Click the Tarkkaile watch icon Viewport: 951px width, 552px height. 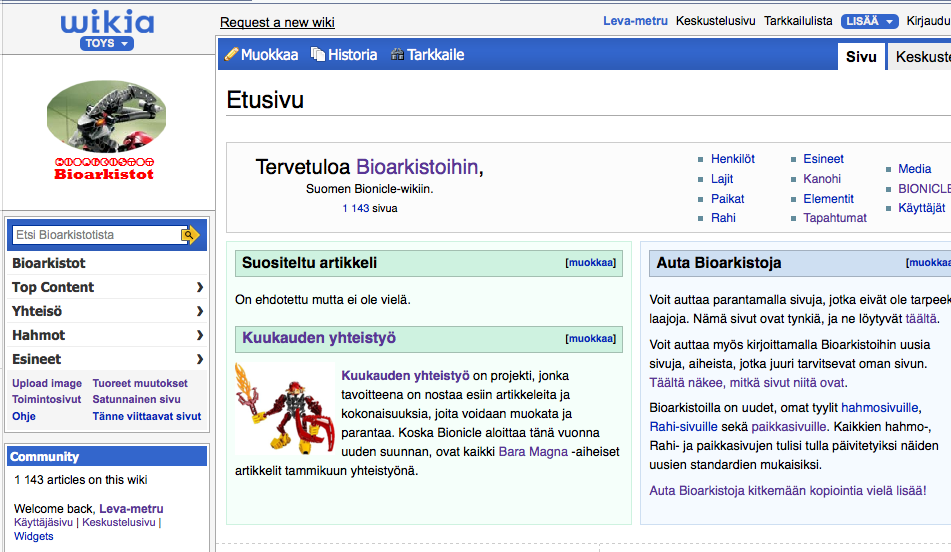tap(397, 55)
